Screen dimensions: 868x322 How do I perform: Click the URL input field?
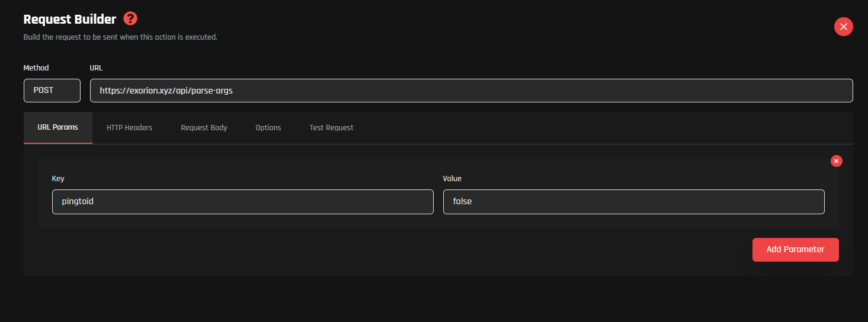click(x=471, y=91)
